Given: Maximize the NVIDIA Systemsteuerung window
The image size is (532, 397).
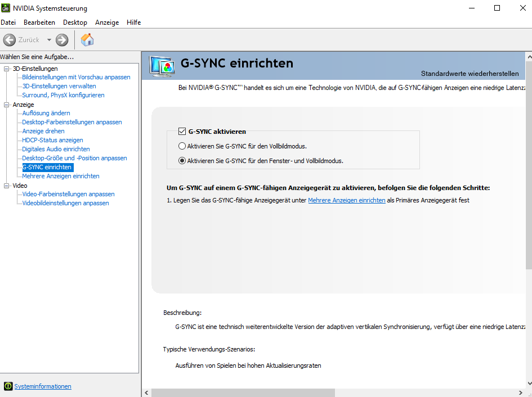Looking at the screenshot, I should 497,8.
